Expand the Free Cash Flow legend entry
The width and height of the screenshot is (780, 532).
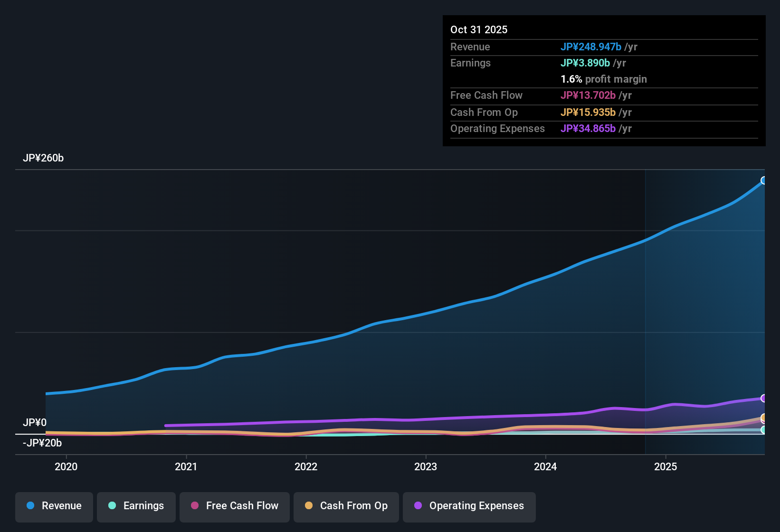pyautogui.click(x=234, y=506)
